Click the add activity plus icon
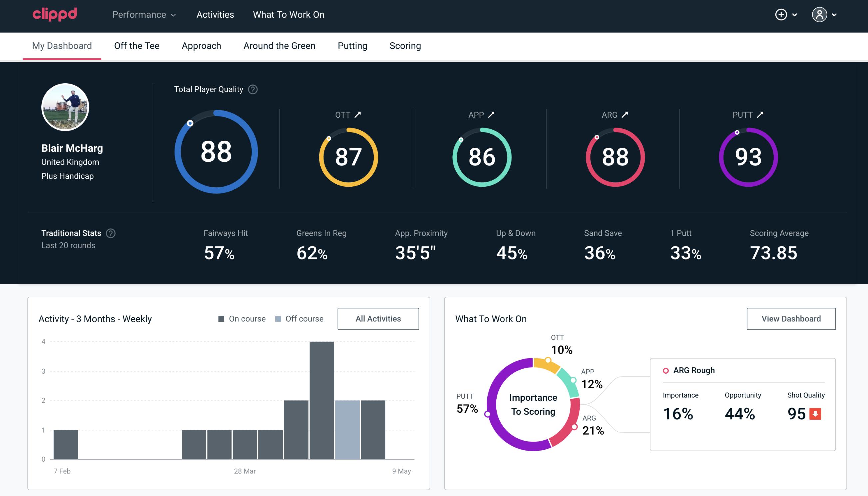Viewport: 868px width, 496px height. [782, 14]
